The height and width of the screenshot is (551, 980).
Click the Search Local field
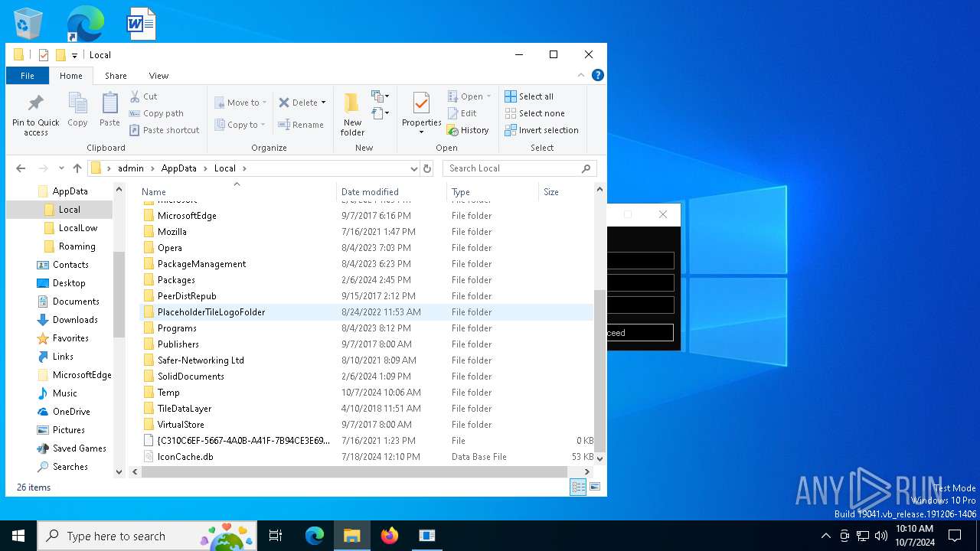519,168
